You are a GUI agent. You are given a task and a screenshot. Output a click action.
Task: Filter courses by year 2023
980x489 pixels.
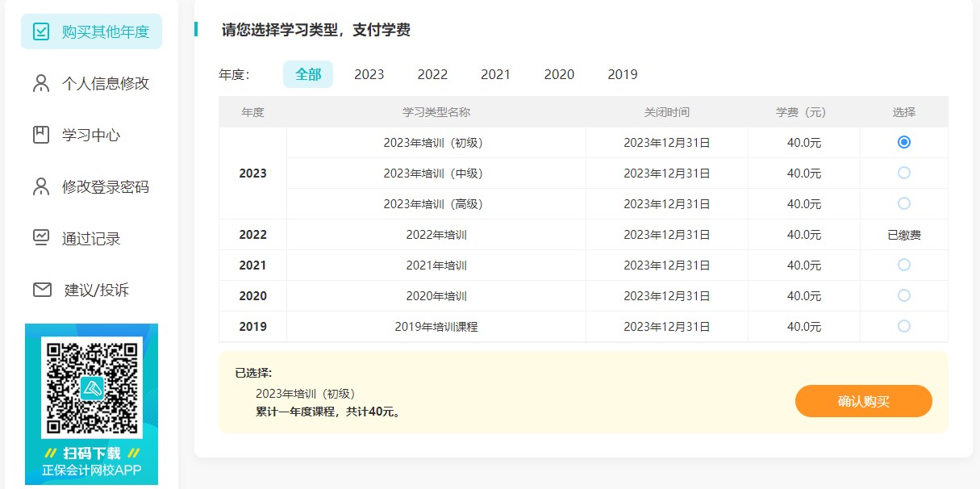(369, 74)
